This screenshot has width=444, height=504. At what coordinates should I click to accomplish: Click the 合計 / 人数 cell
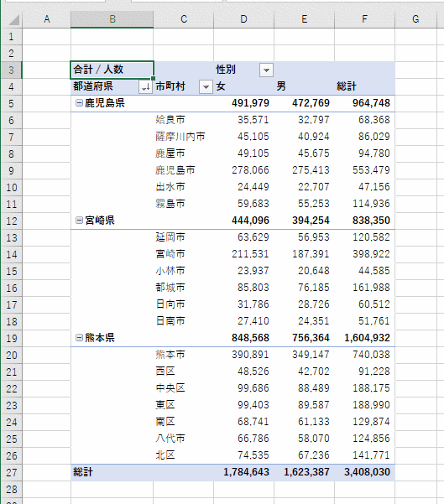(112, 70)
